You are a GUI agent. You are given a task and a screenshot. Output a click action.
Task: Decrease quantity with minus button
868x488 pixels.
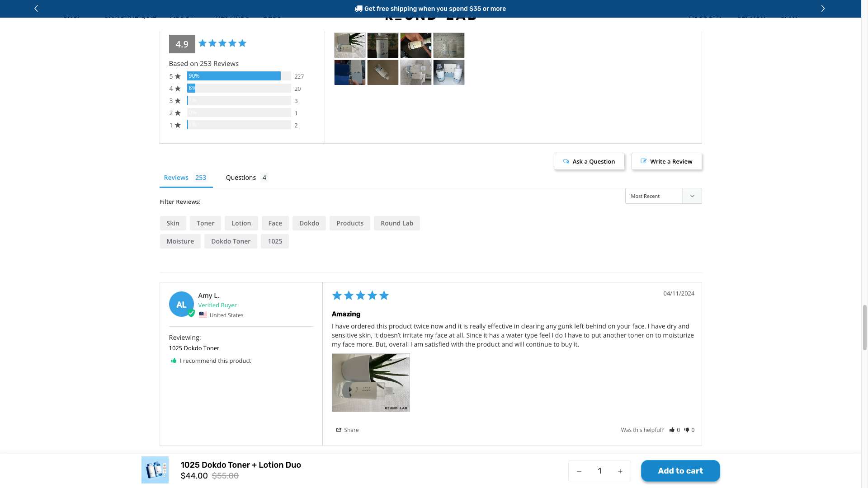tap(579, 471)
